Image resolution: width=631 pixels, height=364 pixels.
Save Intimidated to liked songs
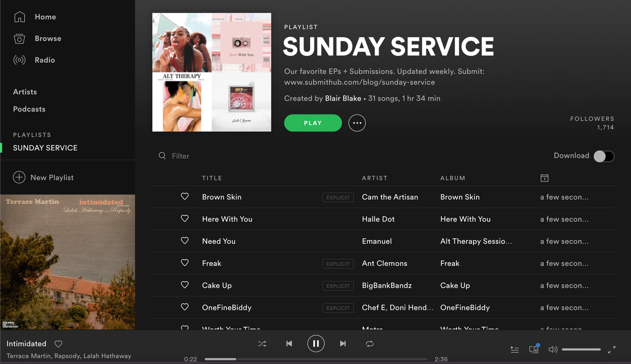[x=58, y=344]
